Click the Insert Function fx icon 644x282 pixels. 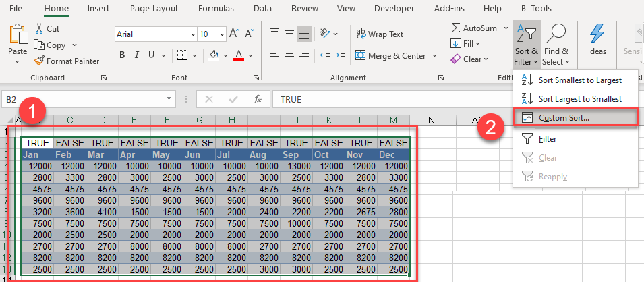click(x=257, y=99)
